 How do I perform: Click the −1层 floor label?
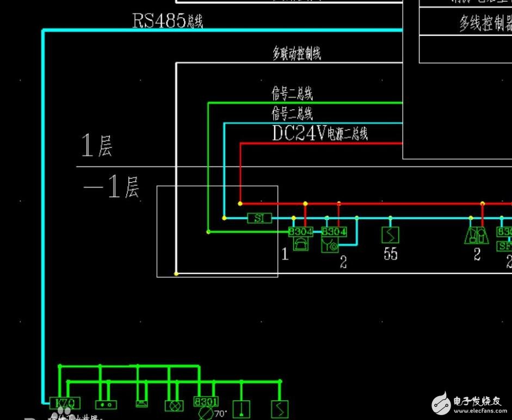(x=112, y=187)
